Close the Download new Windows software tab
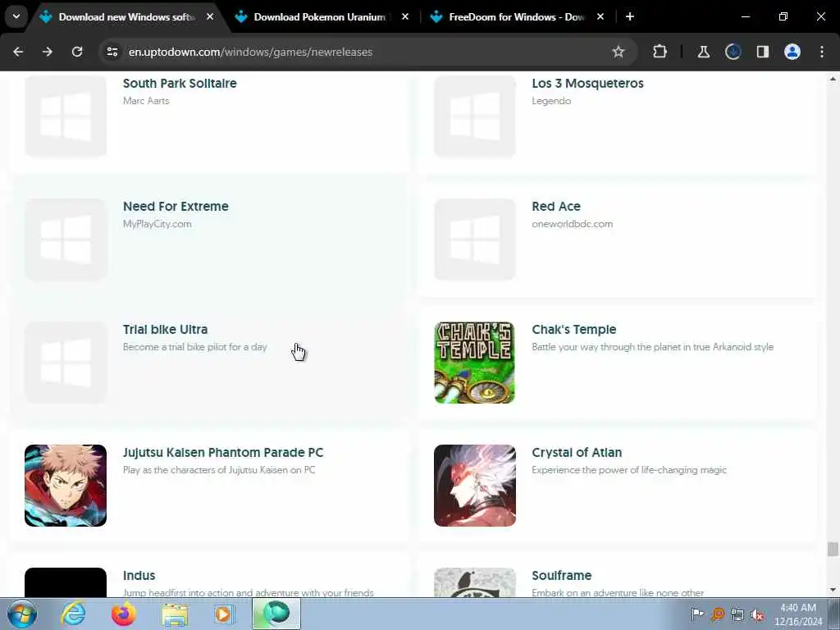This screenshot has height=630, width=840. (210, 17)
